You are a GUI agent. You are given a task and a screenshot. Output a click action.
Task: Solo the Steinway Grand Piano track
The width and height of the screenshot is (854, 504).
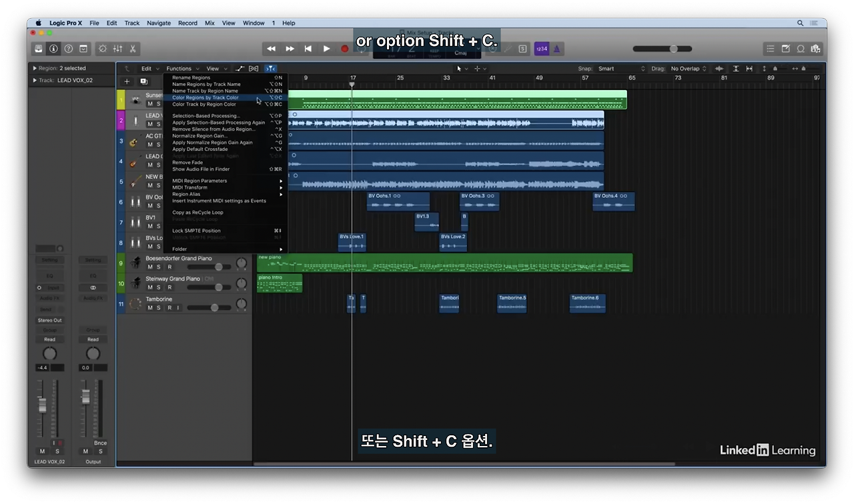pyautogui.click(x=159, y=287)
